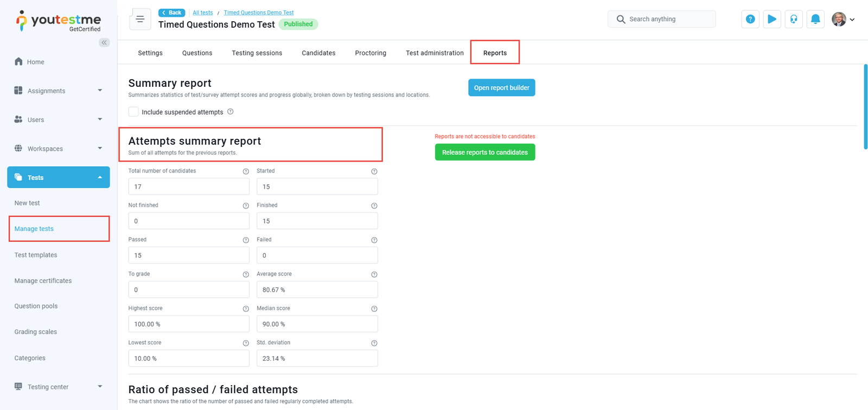868x410 pixels.
Task: Open the user profile dropdown arrow
Action: [x=852, y=20]
